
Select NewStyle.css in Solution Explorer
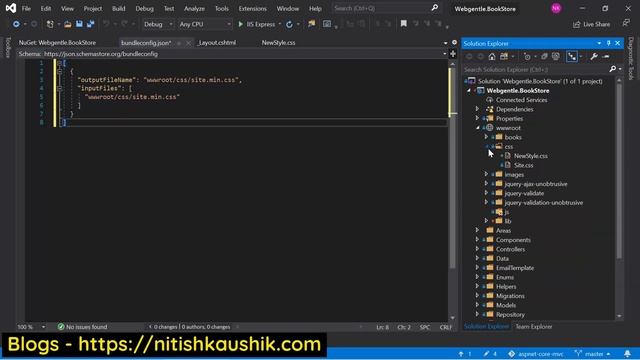531,156
